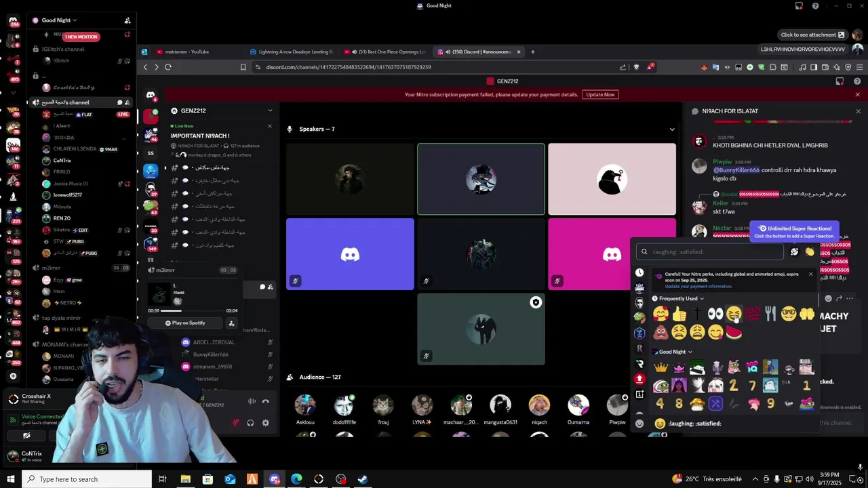This screenshot has width=868, height=488.
Task: Open skin tone selector clapping hands
Action: tap(810, 251)
